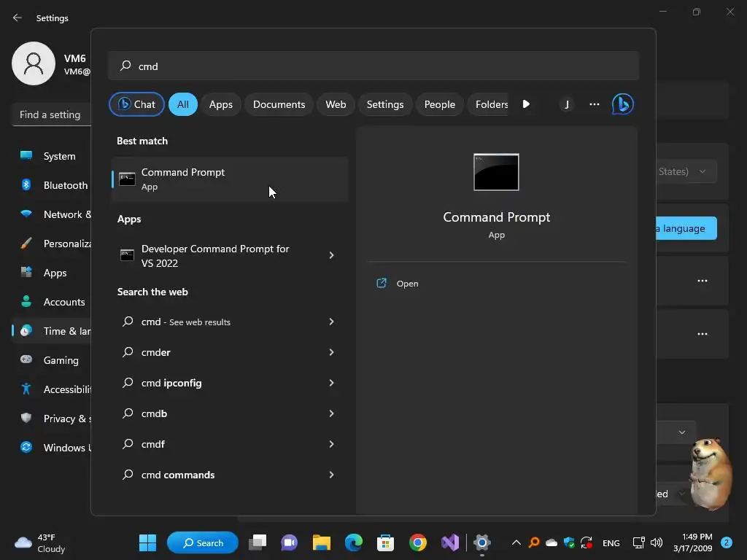The width and height of the screenshot is (747, 560).
Task: Open weather widget showing Cloudy
Action: point(39,542)
